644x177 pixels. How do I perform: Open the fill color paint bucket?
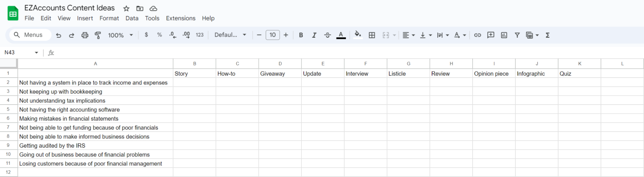point(358,35)
